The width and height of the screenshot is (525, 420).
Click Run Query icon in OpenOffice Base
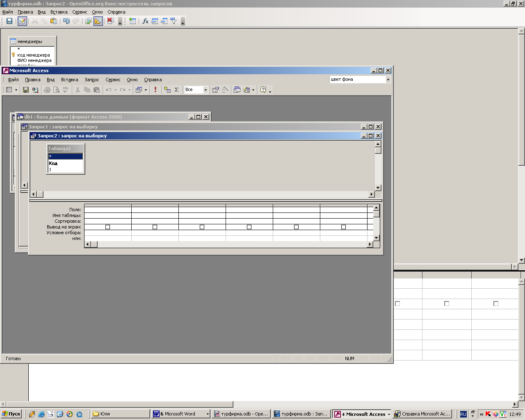[x=88, y=21]
